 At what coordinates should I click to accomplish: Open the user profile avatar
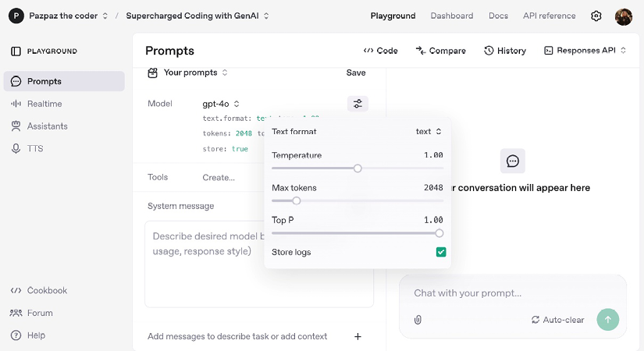coord(623,16)
